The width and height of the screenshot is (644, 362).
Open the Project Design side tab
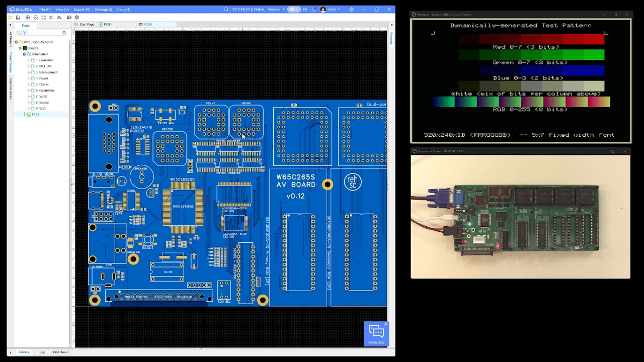tap(11, 62)
